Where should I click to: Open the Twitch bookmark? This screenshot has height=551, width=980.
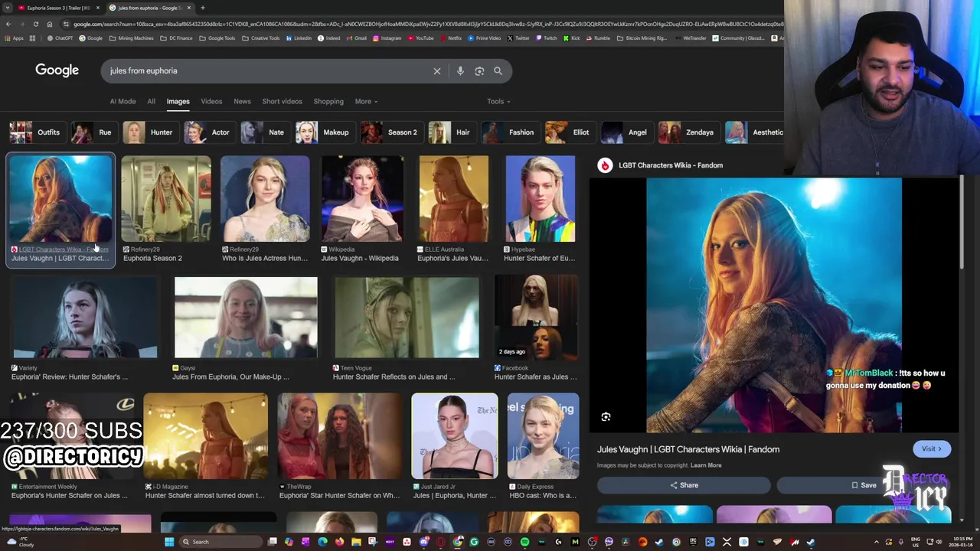(x=546, y=38)
